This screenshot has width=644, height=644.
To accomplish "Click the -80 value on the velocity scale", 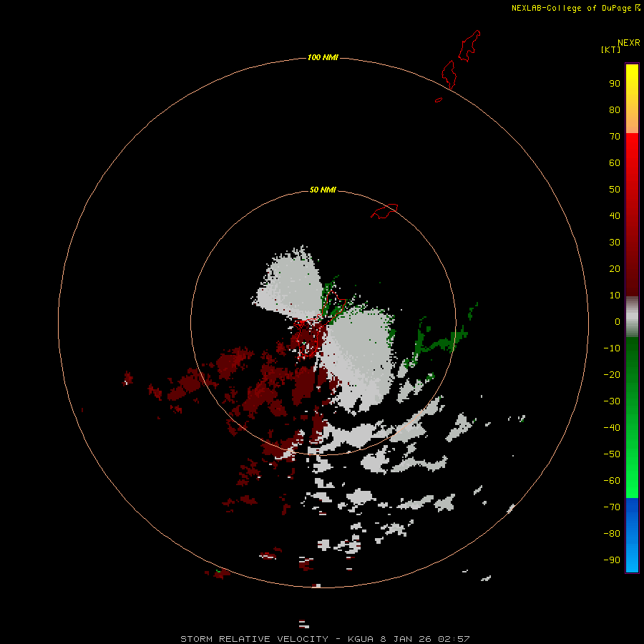I will point(612,534).
